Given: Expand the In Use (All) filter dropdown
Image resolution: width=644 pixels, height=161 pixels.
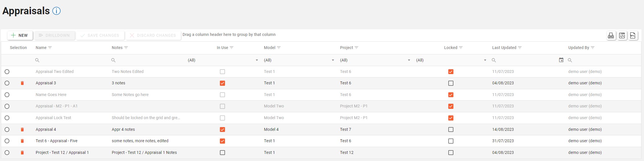Looking at the screenshot, I should click(257, 60).
